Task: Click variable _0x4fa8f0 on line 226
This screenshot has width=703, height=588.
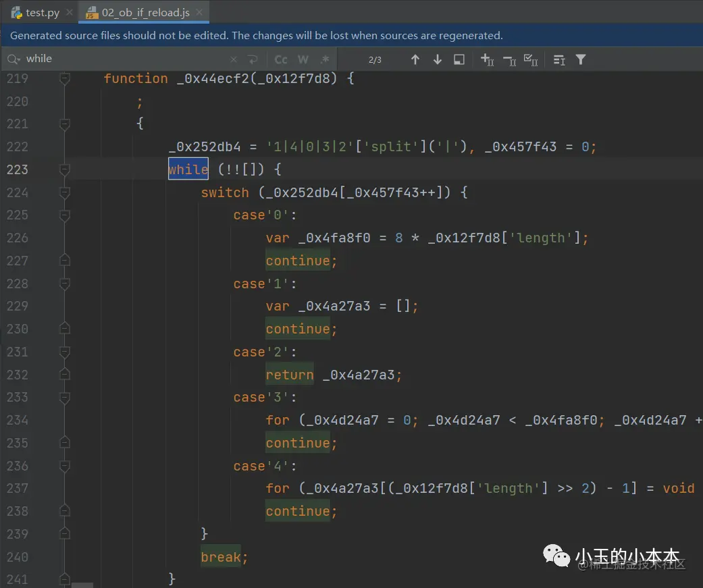Action: point(334,238)
